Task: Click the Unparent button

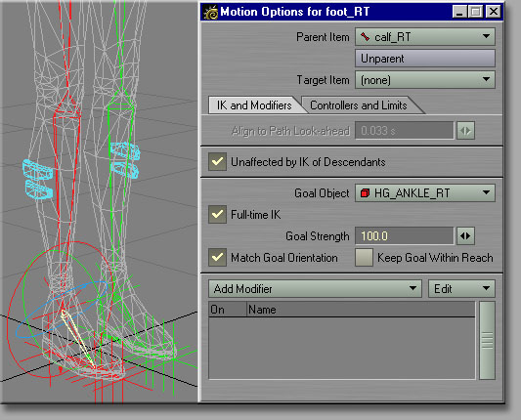Action: pos(425,59)
